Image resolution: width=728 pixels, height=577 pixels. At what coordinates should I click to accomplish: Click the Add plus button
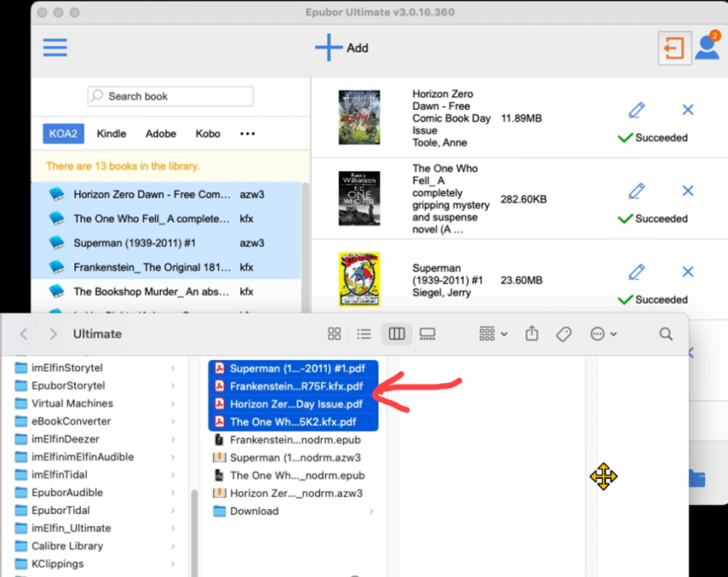[341, 48]
